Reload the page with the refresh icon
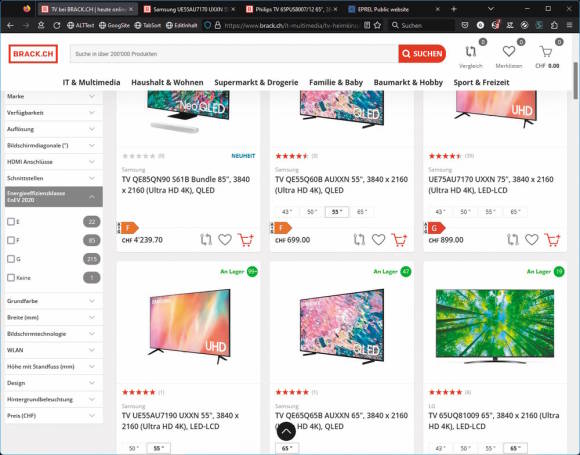The height and width of the screenshot is (455, 580). tap(57, 25)
